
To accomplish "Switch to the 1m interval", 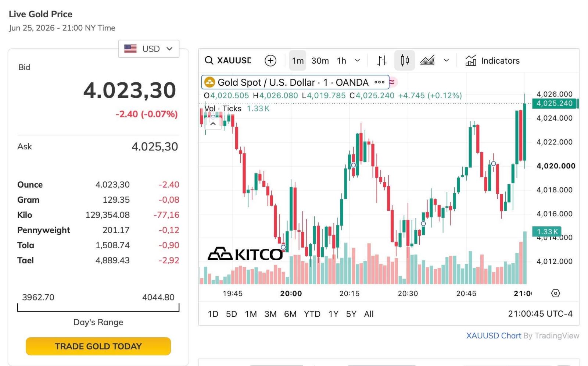I will (x=298, y=60).
